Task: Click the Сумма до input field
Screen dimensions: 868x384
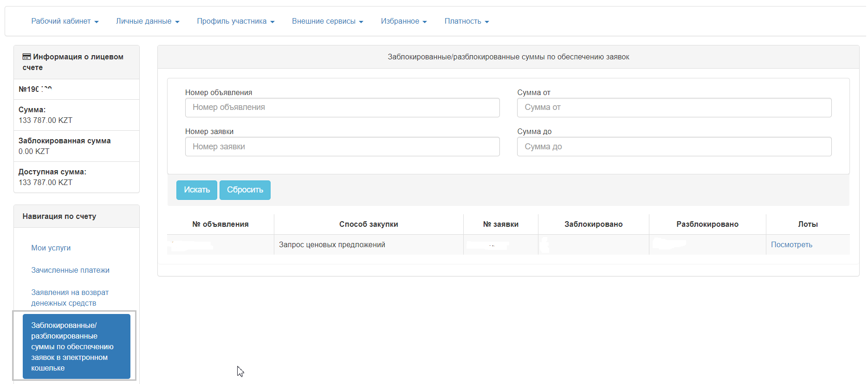Action: coord(674,147)
